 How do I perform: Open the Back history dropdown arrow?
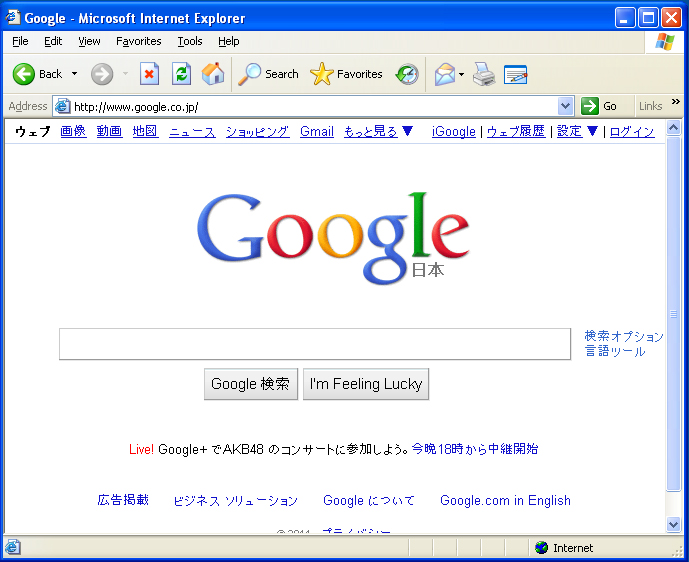tap(75, 73)
